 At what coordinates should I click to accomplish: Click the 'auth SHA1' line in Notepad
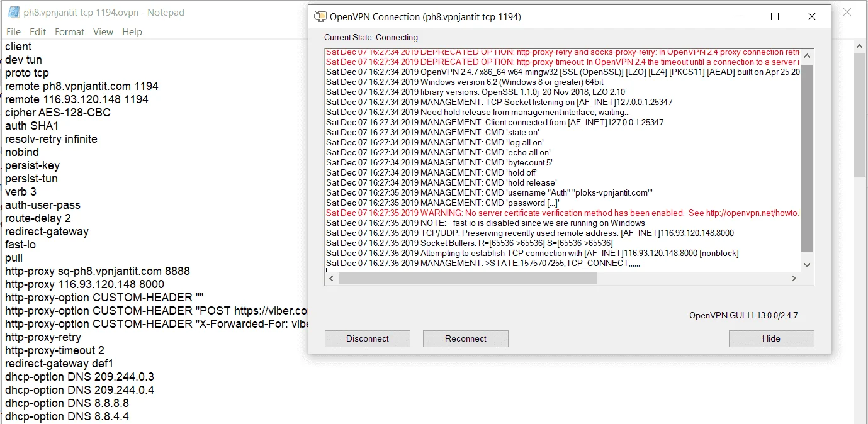coord(31,126)
